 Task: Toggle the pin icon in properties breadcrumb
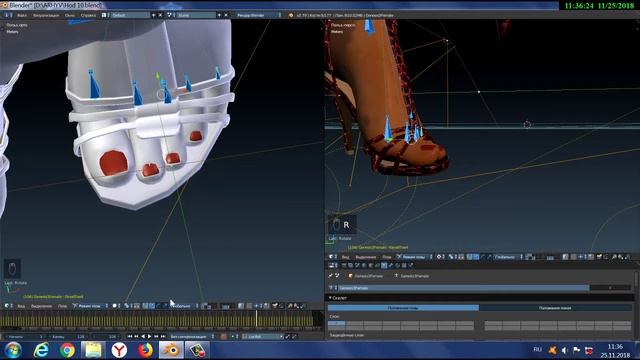click(331, 276)
